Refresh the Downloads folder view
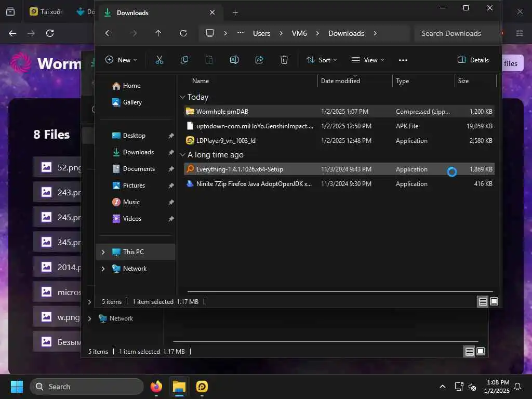532x399 pixels. click(x=183, y=33)
